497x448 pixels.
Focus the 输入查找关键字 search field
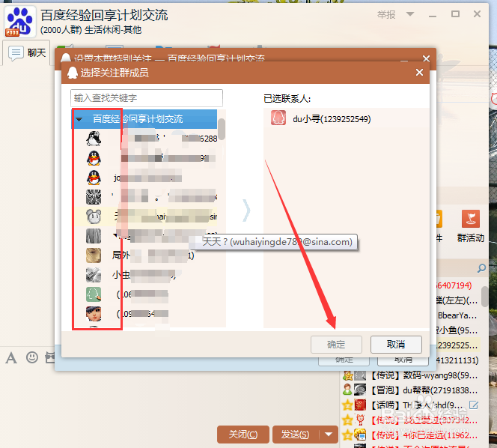147,98
